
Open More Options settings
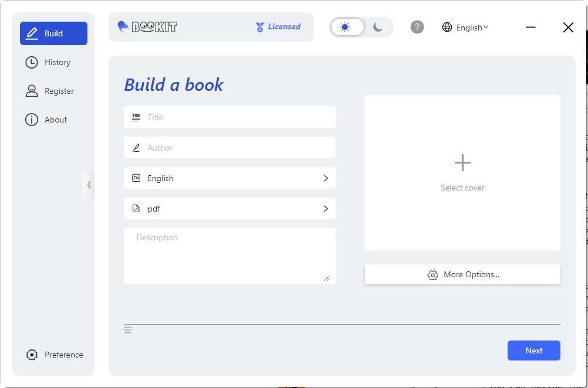click(x=462, y=274)
